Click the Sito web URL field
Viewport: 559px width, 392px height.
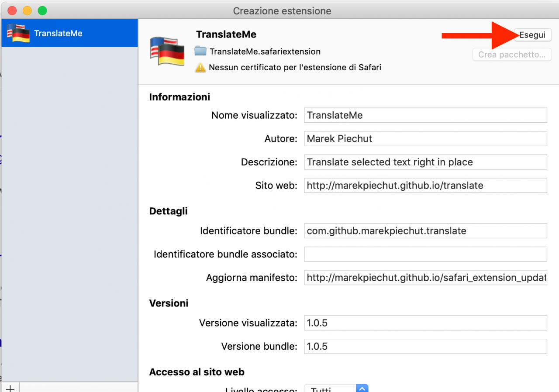pyautogui.click(x=425, y=186)
